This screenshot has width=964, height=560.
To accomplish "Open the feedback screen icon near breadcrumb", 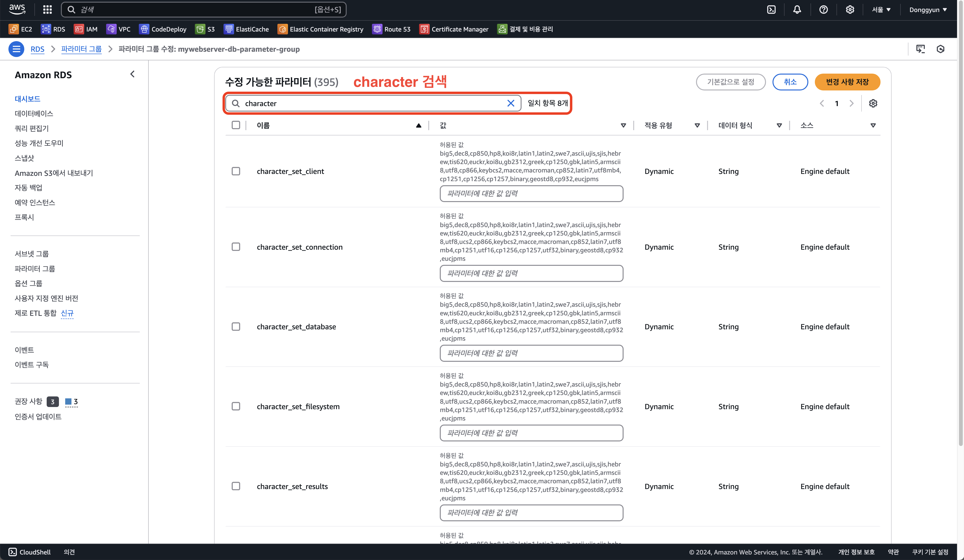I will 920,49.
